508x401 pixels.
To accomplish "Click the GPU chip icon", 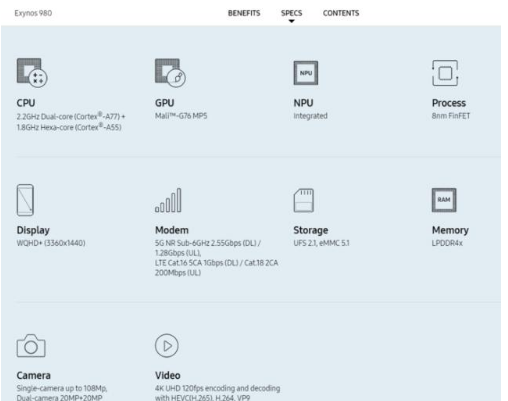I will (170, 73).
